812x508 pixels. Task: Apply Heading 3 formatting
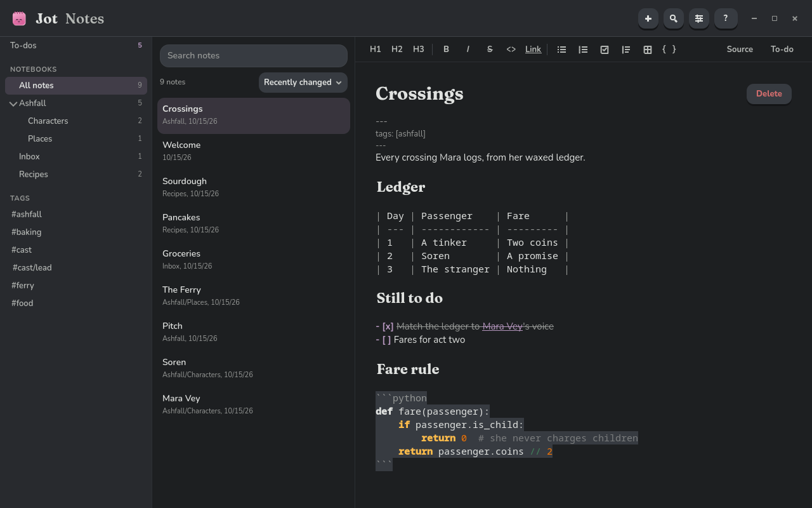[419, 50]
